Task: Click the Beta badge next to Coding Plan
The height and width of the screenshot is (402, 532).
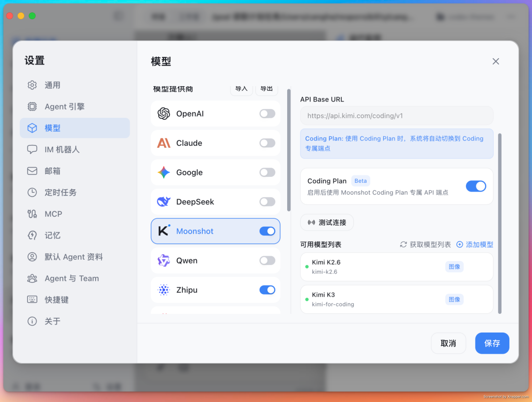Action: coord(360,181)
